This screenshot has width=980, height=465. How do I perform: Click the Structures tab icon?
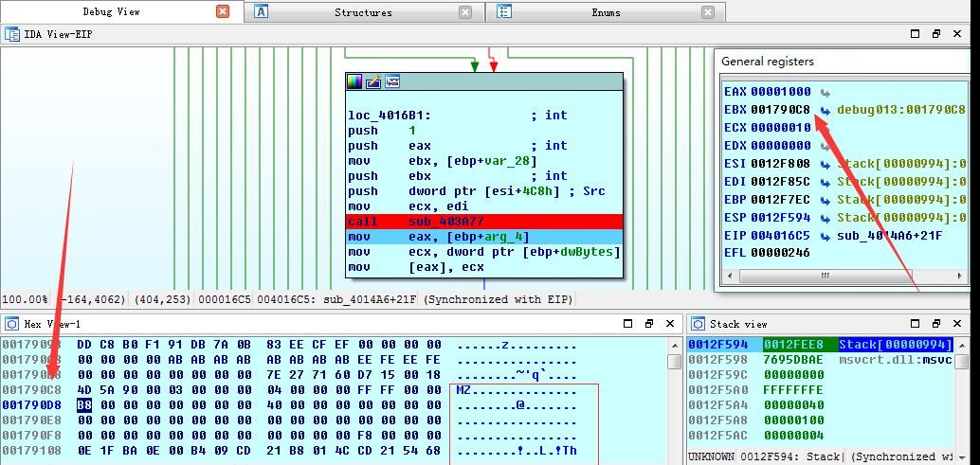[262, 12]
